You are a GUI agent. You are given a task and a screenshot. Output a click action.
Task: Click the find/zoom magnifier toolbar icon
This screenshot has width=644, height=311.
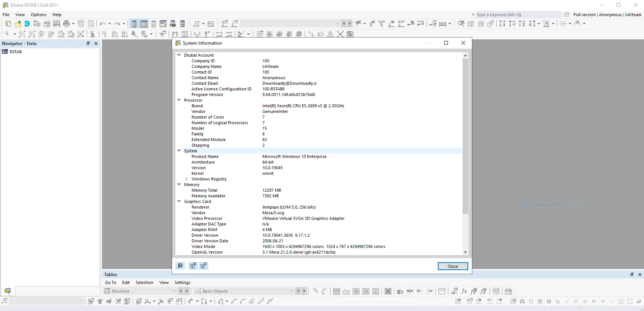click(x=461, y=24)
